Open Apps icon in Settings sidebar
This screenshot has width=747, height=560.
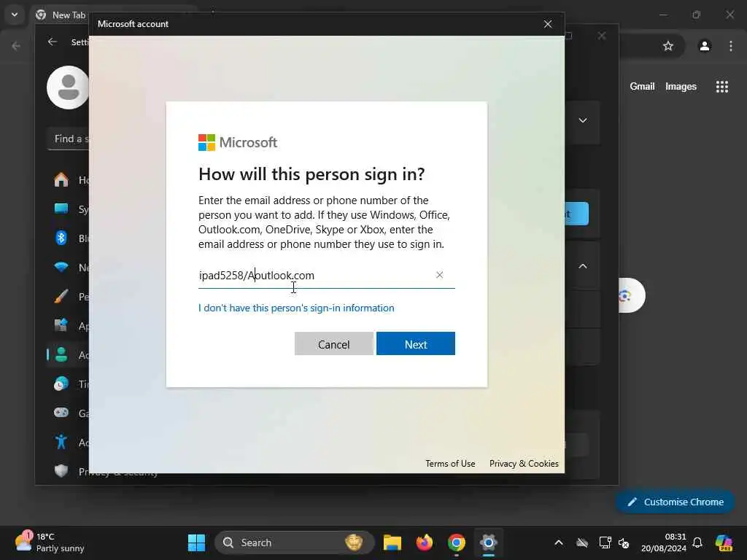[61, 326]
